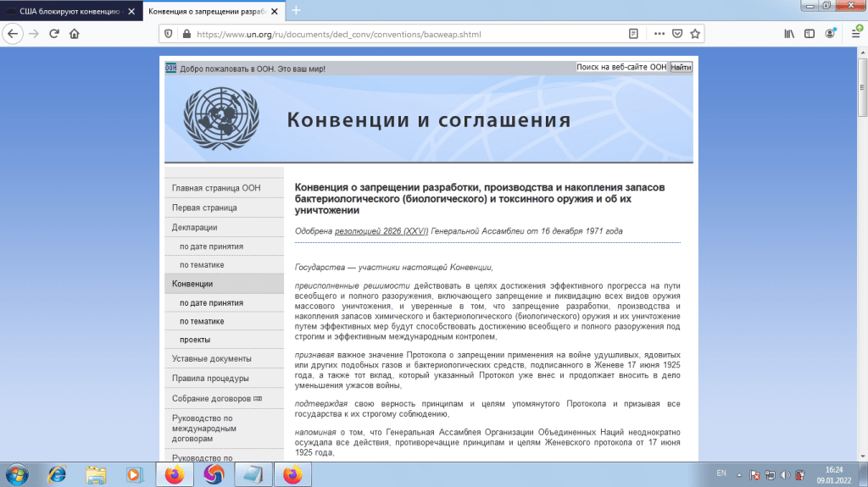
Task: Open "проекты" sidebar link
Action: click(x=194, y=340)
